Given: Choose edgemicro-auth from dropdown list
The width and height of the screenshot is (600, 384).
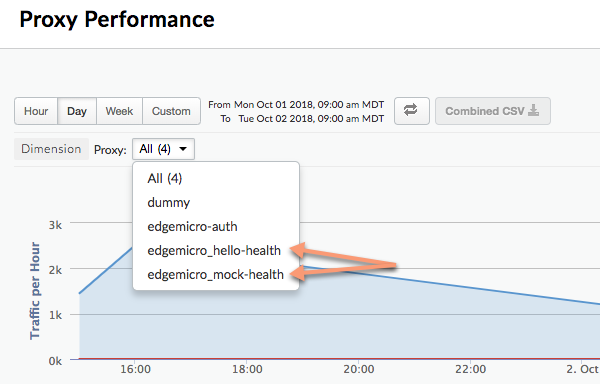Looking at the screenshot, I should coord(192,226).
